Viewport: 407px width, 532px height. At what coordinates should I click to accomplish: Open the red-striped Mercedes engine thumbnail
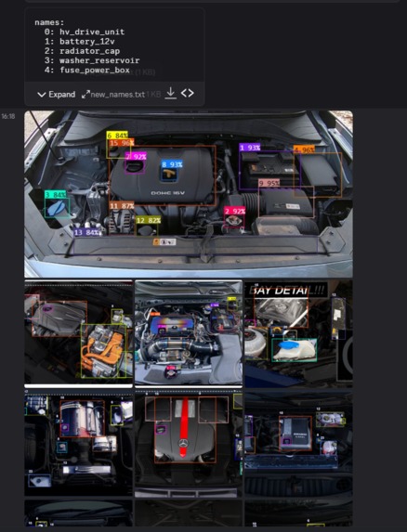click(189, 443)
